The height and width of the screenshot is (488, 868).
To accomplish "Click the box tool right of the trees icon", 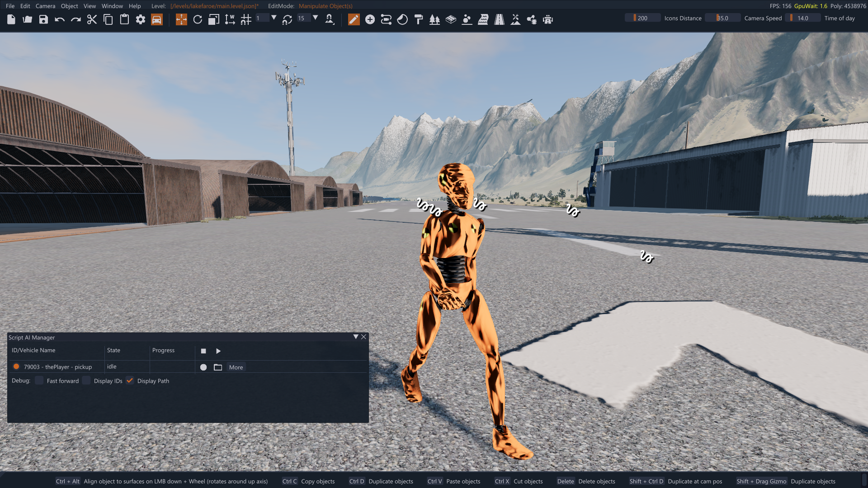I will point(451,19).
